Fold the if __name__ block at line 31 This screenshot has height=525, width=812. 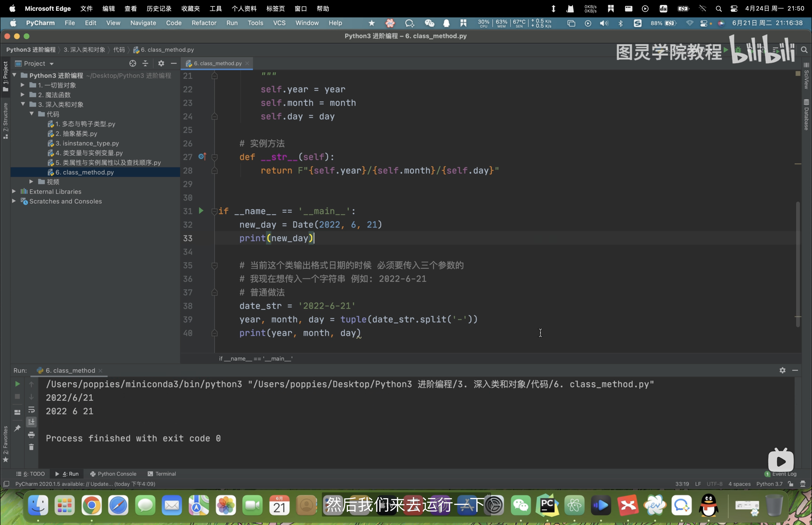pyautogui.click(x=214, y=211)
